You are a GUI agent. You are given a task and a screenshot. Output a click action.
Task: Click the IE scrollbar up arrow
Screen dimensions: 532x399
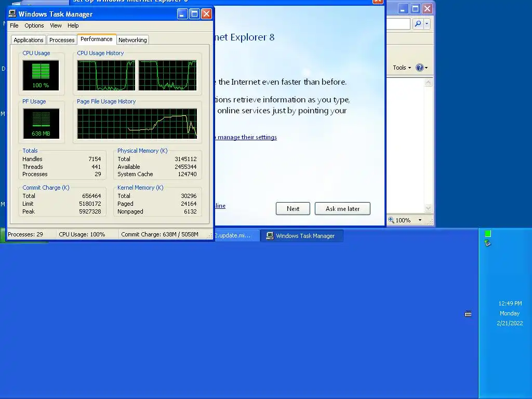pyautogui.click(x=428, y=83)
